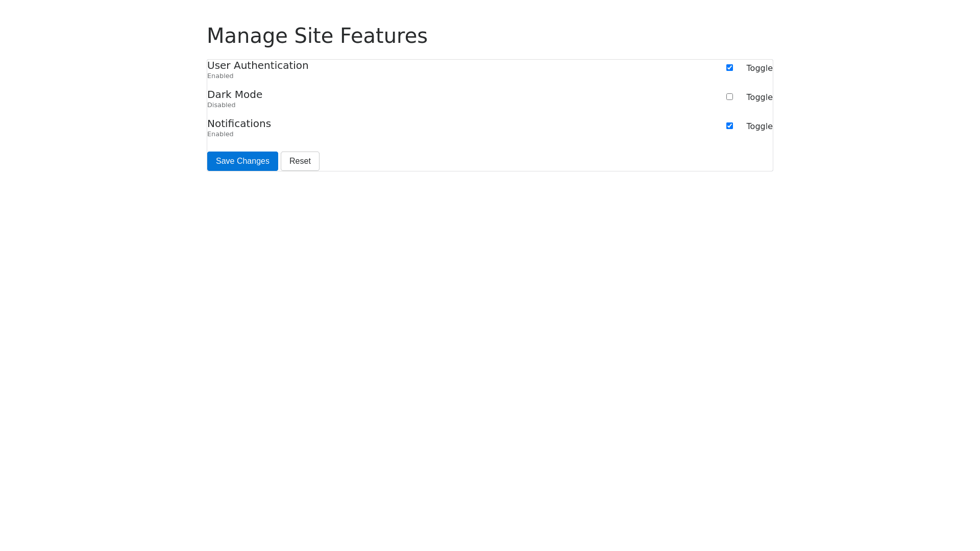Screen dimensions: 980x551
Task: Uncheck the Notifications checkbox
Action: tap(729, 126)
